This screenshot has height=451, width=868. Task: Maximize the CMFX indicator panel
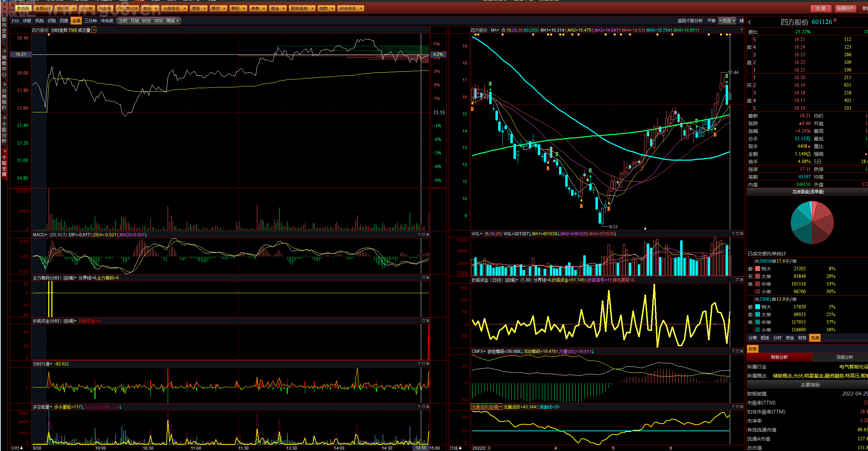click(x=737, y=351)
